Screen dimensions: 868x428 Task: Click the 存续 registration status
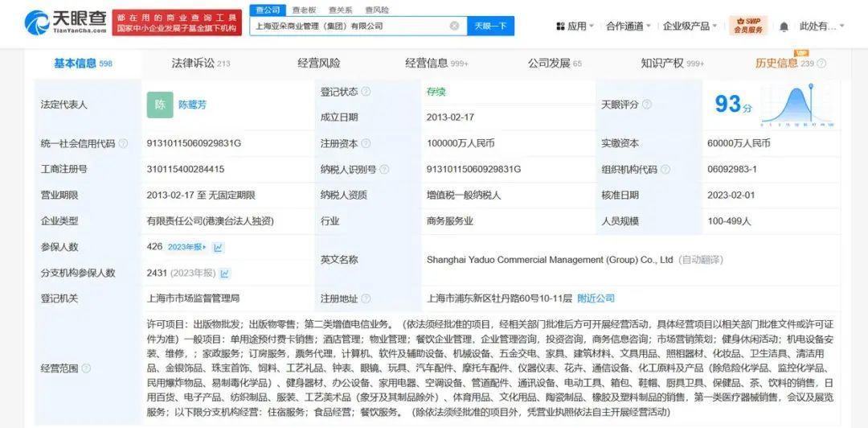[436, 92]
